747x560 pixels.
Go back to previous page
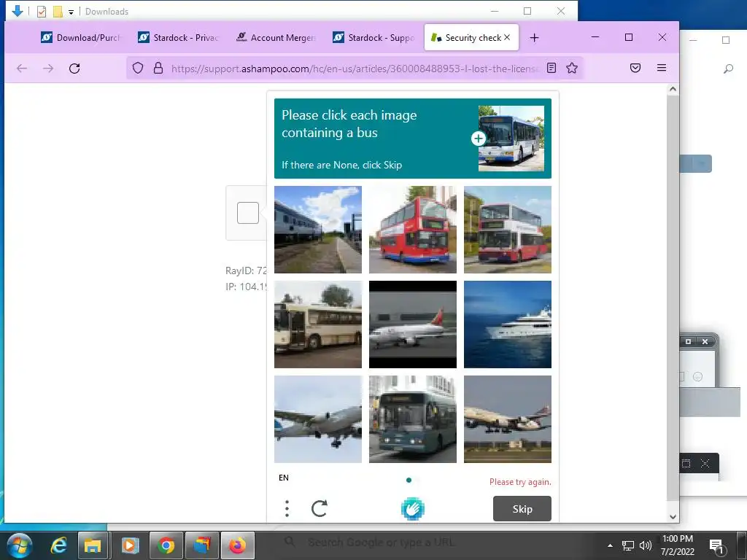[22, 68]
